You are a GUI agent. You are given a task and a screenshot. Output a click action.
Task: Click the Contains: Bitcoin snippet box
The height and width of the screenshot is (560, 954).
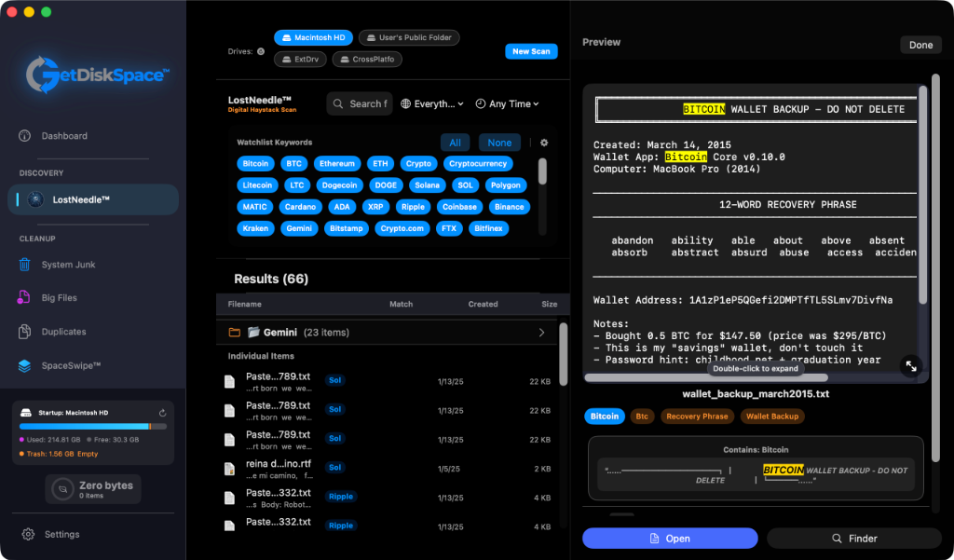[756, 468]
